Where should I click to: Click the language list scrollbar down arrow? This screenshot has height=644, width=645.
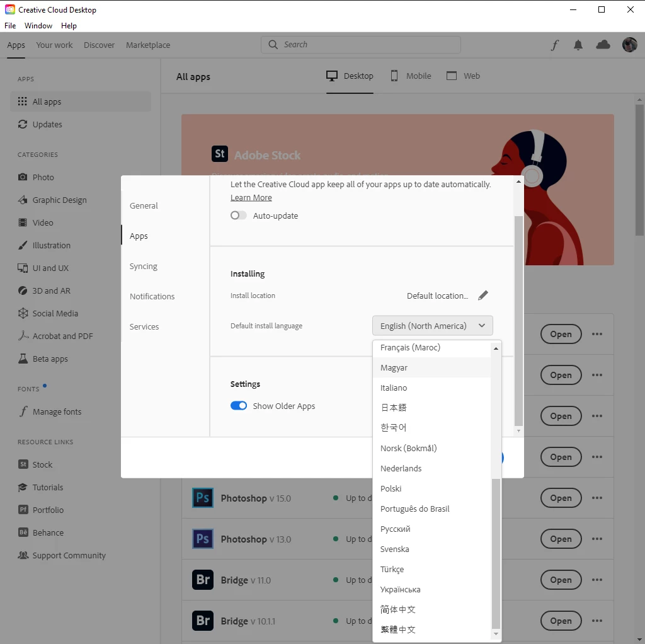pyautogui.click(x=496, y=634)
